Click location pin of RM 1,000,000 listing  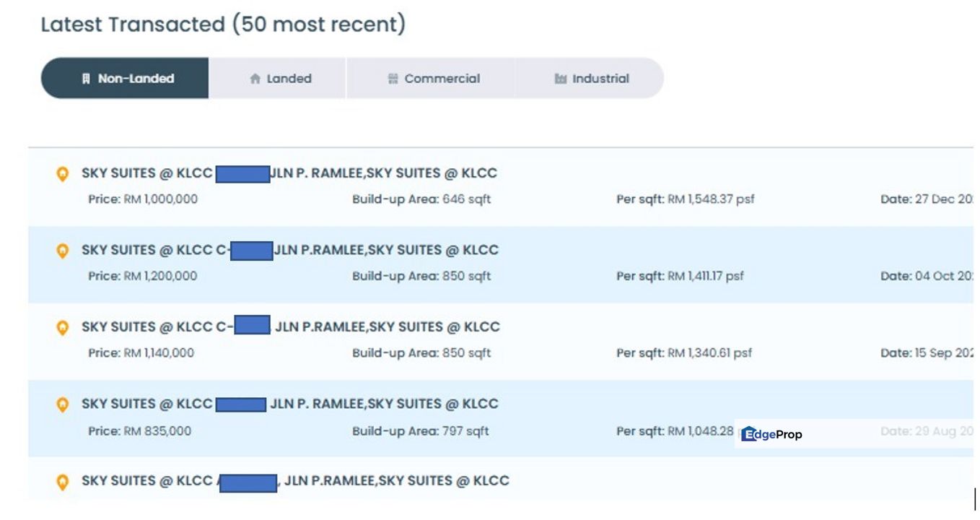coord(63,174)
